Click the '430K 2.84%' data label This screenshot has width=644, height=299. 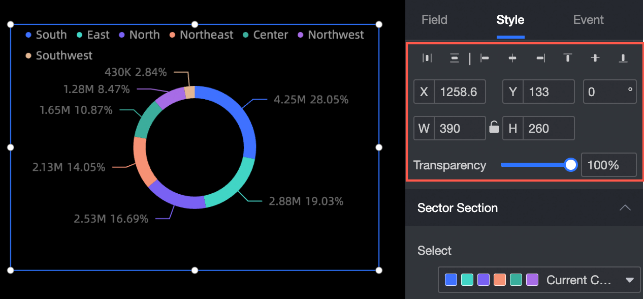[136, 72]
